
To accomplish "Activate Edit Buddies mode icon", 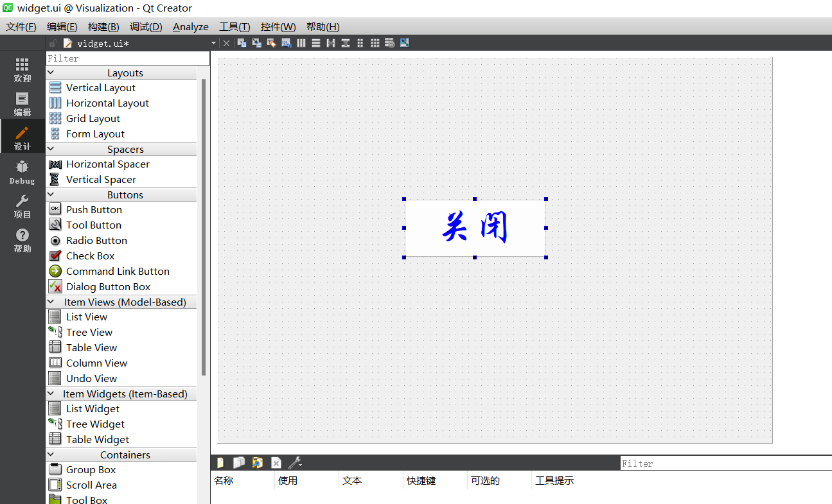I will coord(271,43).
